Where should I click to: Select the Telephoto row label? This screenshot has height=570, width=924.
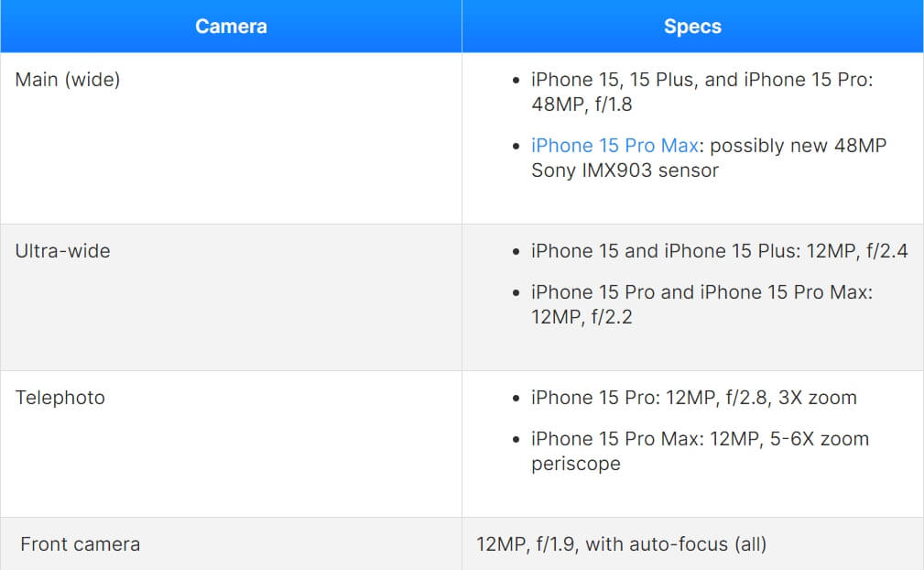(x=60, y=398)
